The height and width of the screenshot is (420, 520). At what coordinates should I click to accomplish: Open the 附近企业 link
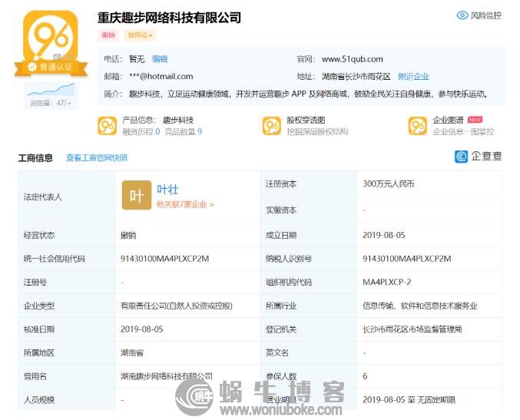[413, 77]
